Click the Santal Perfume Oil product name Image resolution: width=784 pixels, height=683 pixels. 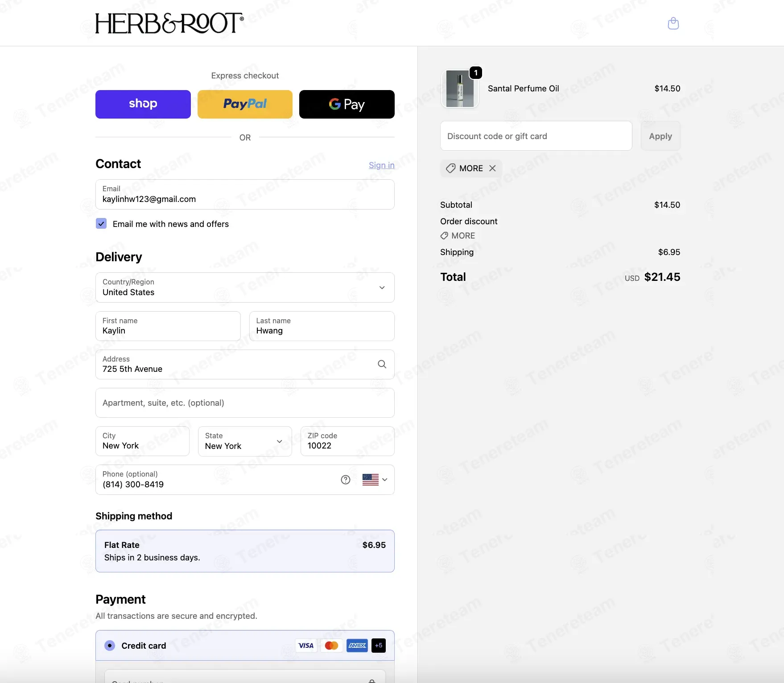524,89
